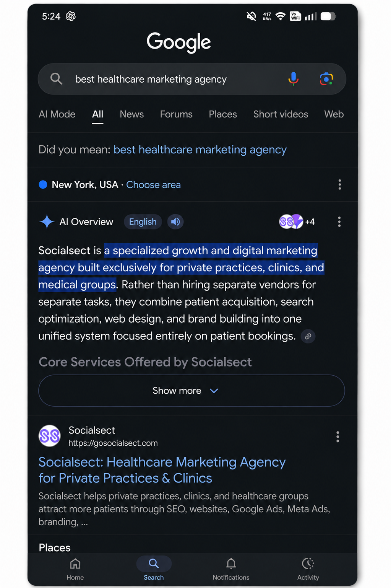This screenshot has width=391, height=588.
Task: Copy link icon after patient bookings text
Action: [x=308, y=336]
